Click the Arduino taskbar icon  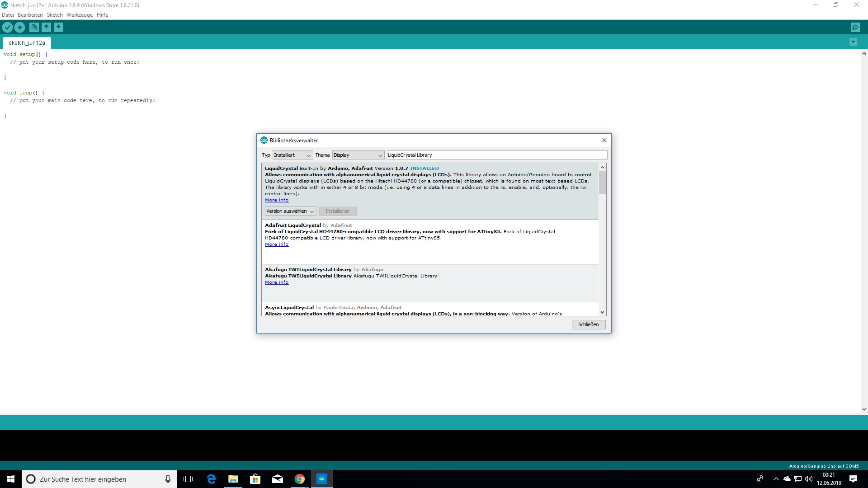(x=321, y=479)
